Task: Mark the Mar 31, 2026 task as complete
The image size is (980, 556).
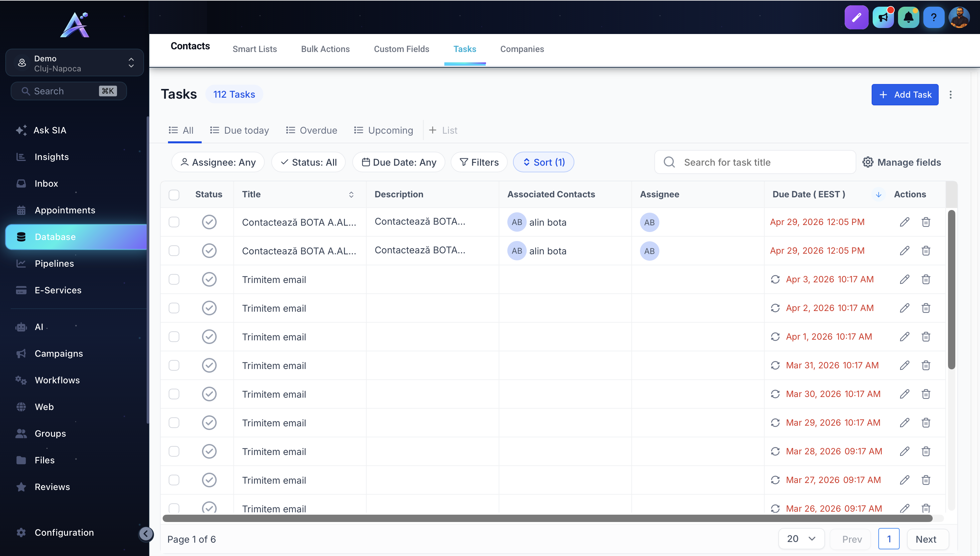Action: pyautogui.click(x=209, y=365)
